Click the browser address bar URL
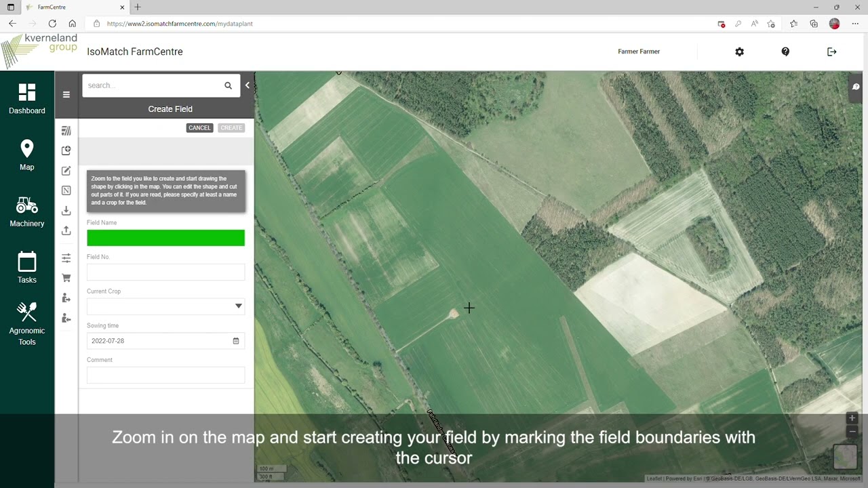 pyautogui.click(x=180, y=24)
